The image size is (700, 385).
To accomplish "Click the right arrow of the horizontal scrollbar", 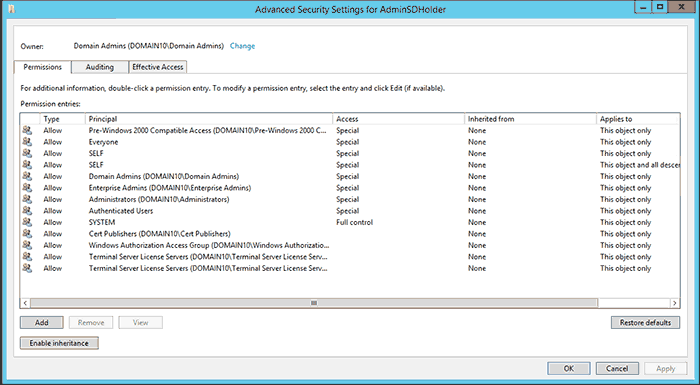I will click(675, 303).
